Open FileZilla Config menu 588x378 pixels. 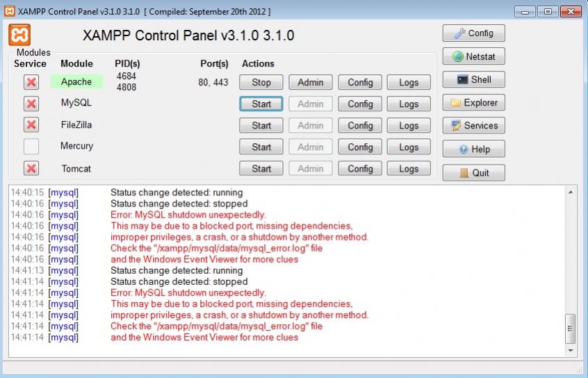pos(360,125)
